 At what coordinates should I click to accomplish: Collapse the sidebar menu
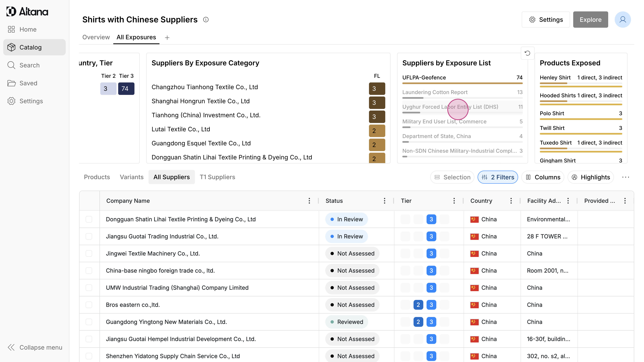tap(35, 347)
